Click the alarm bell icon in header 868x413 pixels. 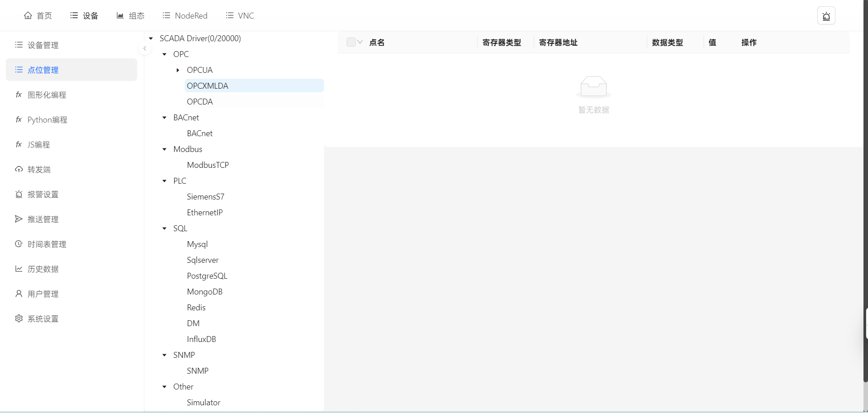point(826,16)
